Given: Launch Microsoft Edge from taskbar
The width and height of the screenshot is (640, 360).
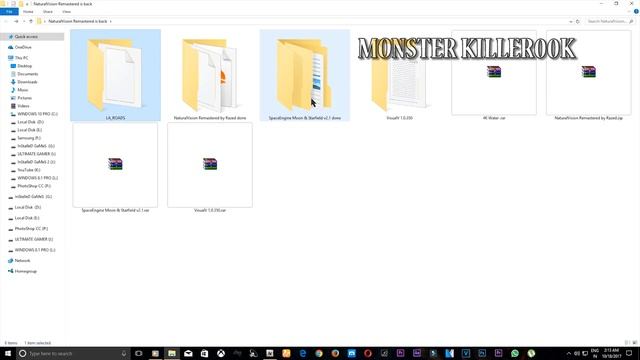Looking at the screenshot, I should click(x=302, y=353).
